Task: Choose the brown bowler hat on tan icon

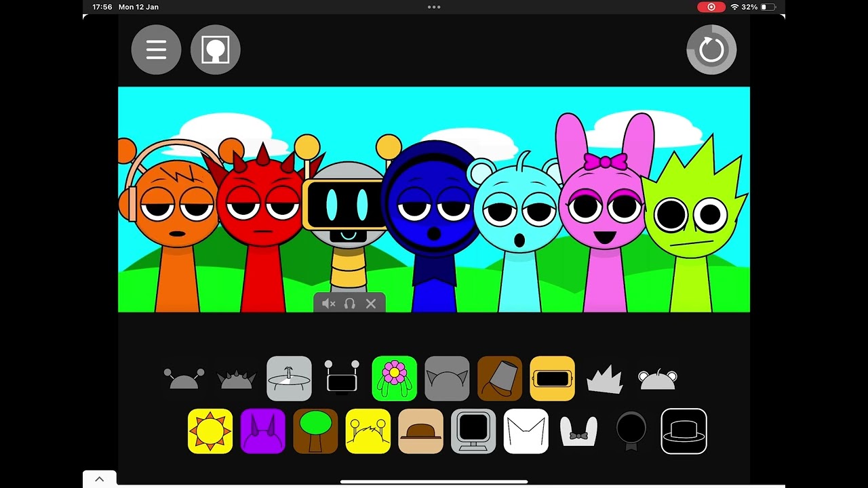Action: click(x=420, y=431)
